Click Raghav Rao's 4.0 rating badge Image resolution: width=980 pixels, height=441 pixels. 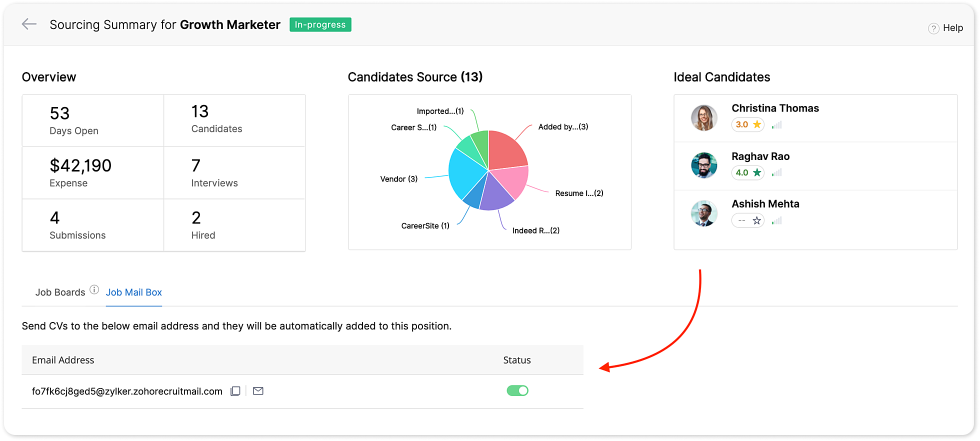[x=748, y=172]
